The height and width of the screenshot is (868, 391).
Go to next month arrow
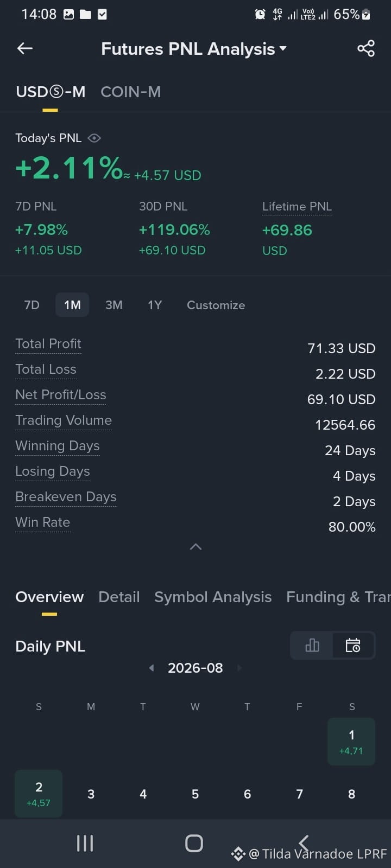[x=239, y=668]
